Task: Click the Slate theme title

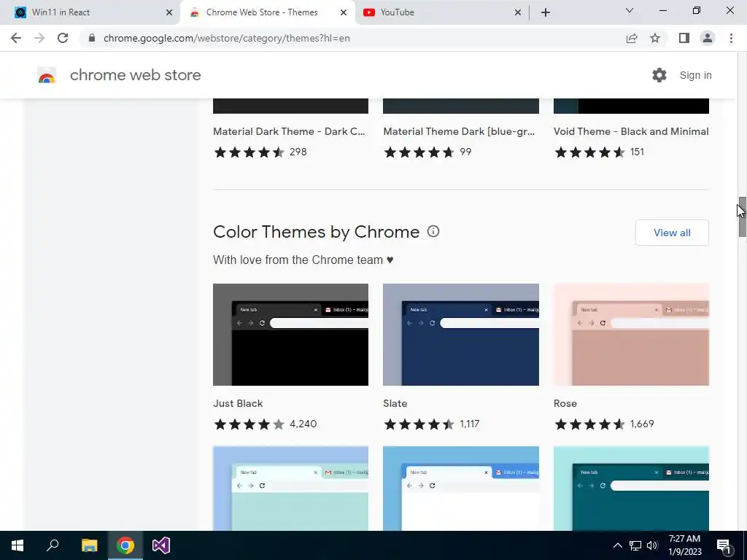Action: (395, 403)
